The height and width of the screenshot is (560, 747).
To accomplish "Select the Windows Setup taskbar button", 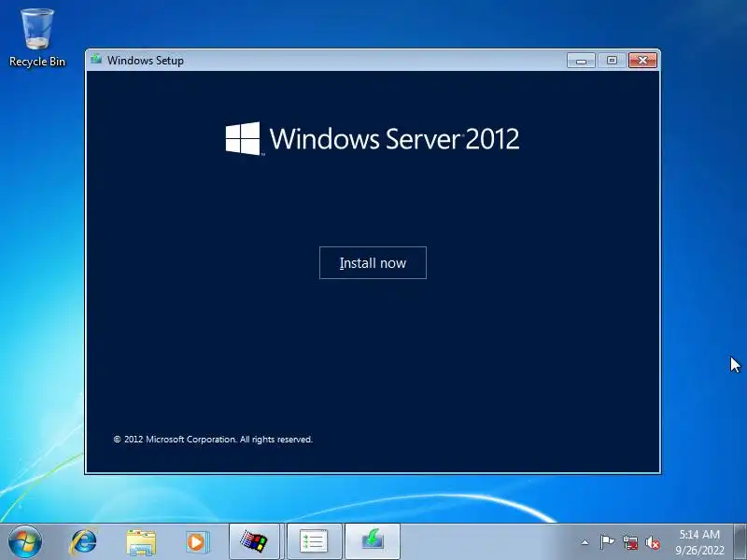I will 372,542.
